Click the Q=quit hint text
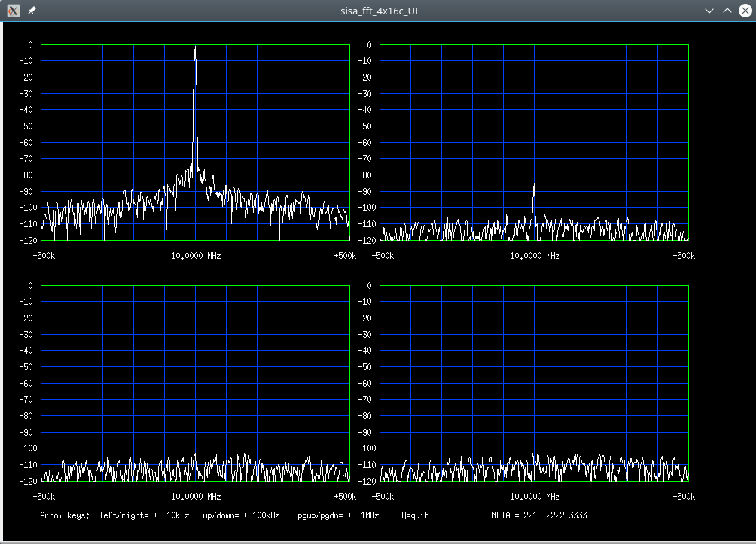Viewport: 756px width, 544px height. pyautogui.click(x=415, y=515)
